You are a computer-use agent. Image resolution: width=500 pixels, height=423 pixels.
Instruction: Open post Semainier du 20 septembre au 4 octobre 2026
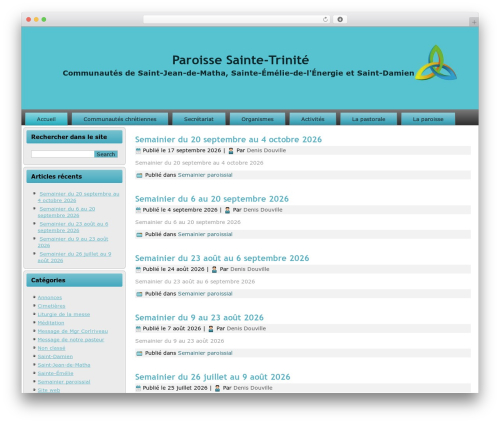click(x=228, y=139)
